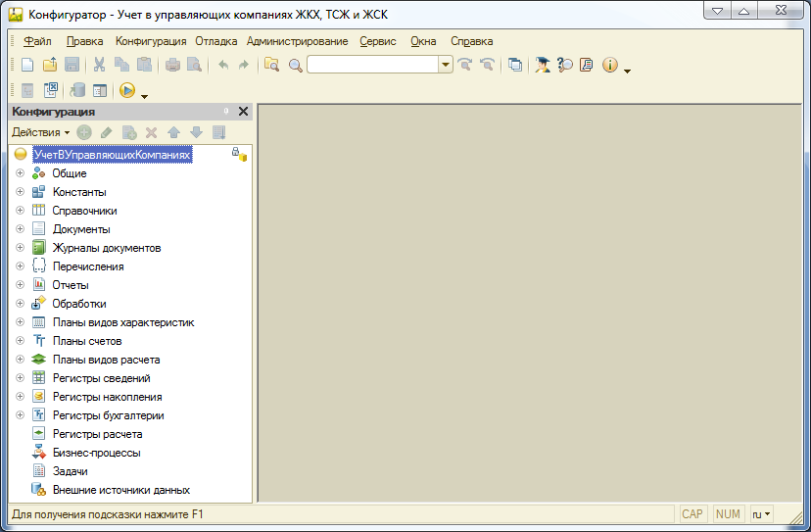
Task: Delete the object with the red X icon
Action: pyautogui.click(x=151, y=133)
